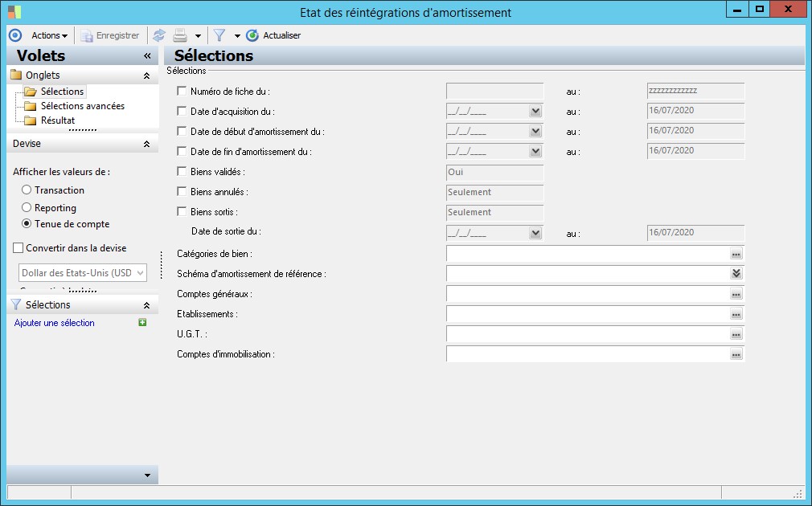Viewport: 812px width, 506px height.
Task: Click the Actualiser button
Action: pos(273,35)
